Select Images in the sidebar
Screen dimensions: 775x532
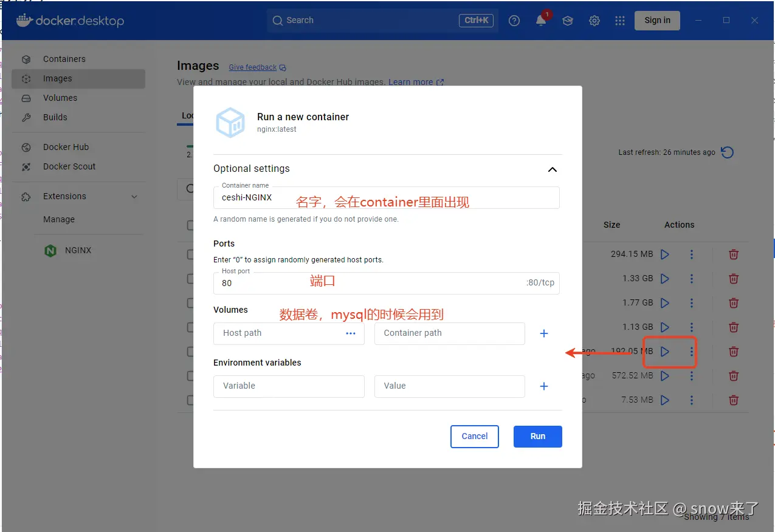78,78
